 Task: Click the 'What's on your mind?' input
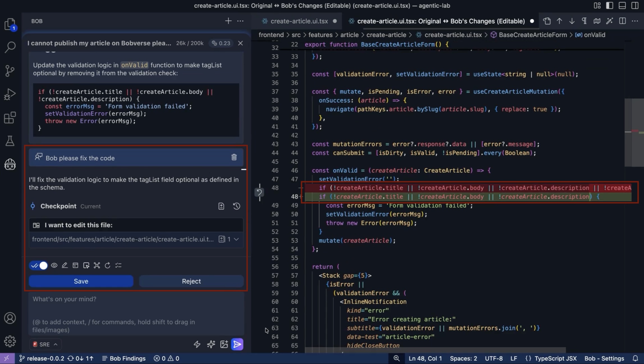pos(136,309)
